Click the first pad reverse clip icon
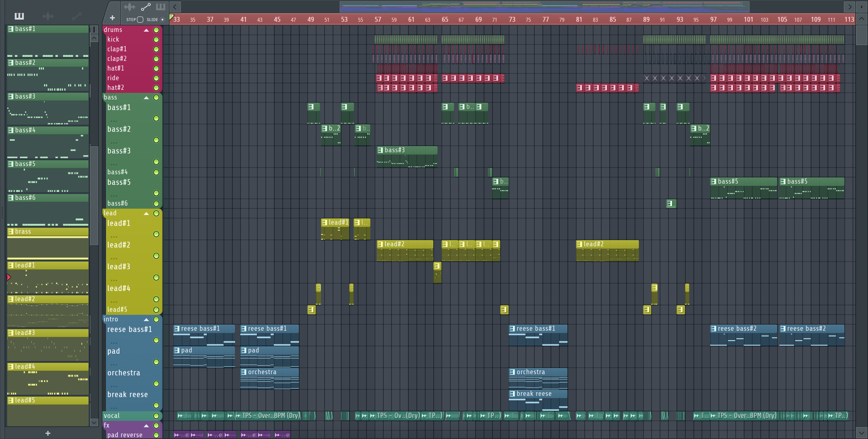Screen dimensions: 868x439 click(177, 435)
